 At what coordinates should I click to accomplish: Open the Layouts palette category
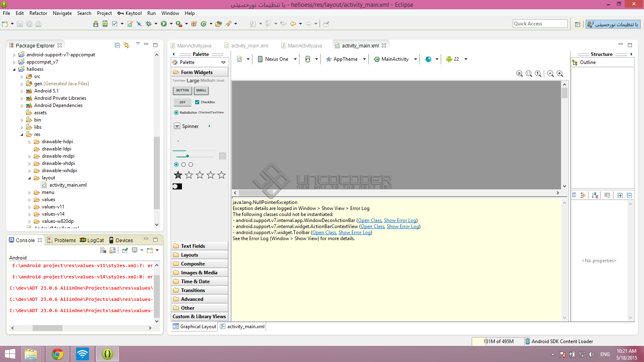pos(200,255)
